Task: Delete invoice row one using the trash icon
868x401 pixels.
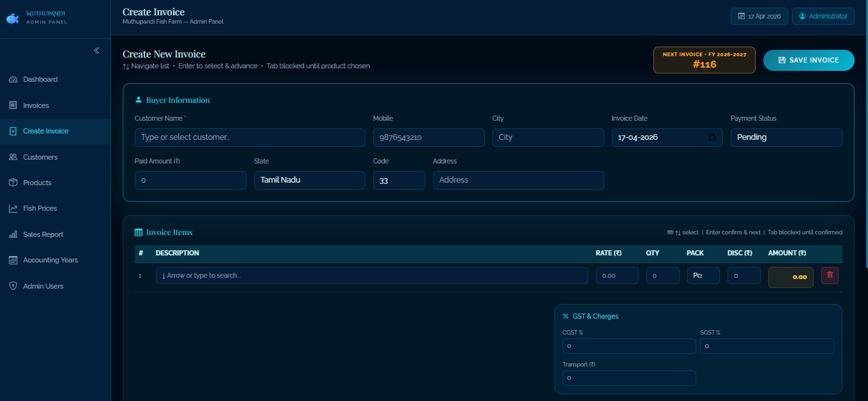Action: (830, 275)
